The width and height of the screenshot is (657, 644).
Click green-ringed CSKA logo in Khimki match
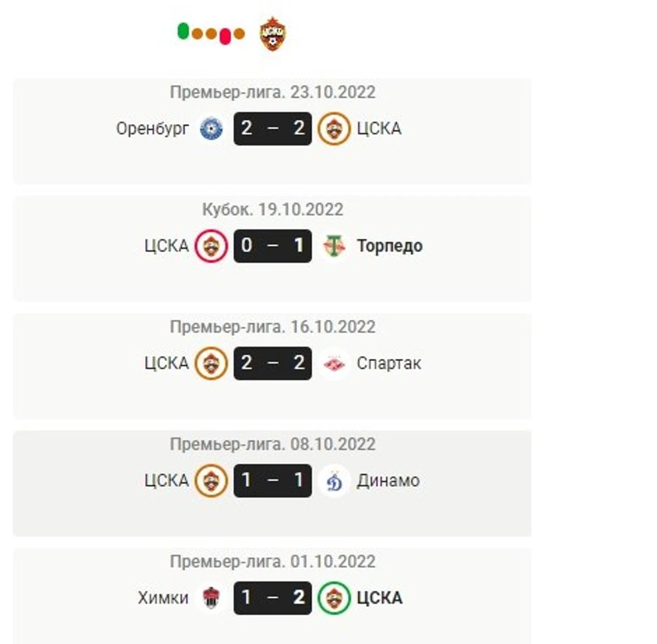[x=334, y=598]
